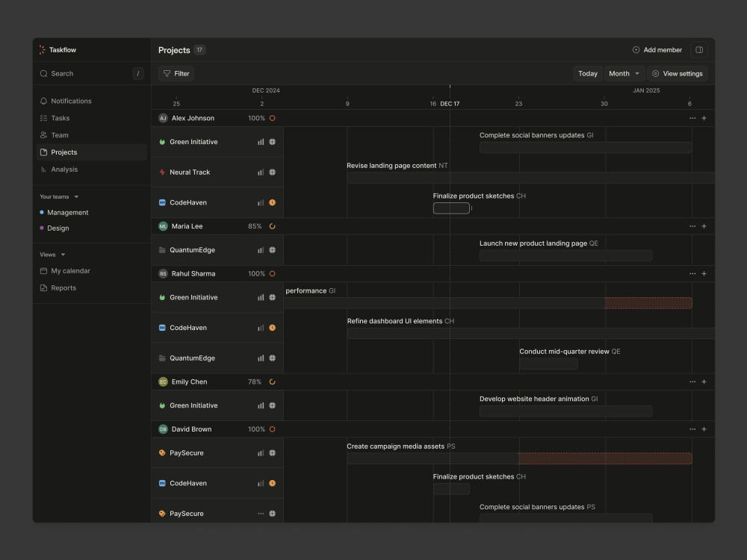Open the first PaySecure project under David Brown
Viewport: 747px width, 560px height.
(x=217, y=453)
